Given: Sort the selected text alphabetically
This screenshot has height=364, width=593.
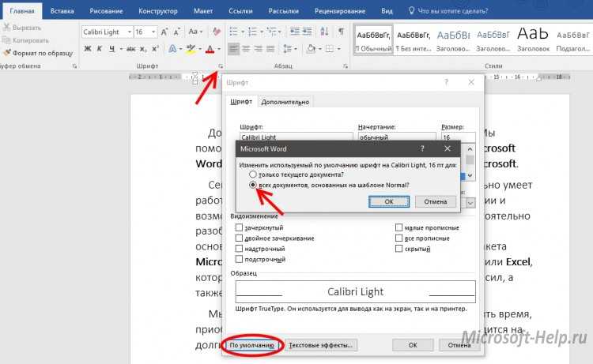Looking at the screenshot, I should tap(324, 32).
